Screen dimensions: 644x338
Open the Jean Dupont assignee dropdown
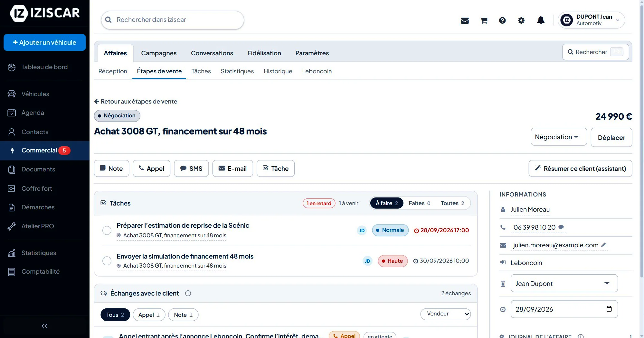[564, 283]
